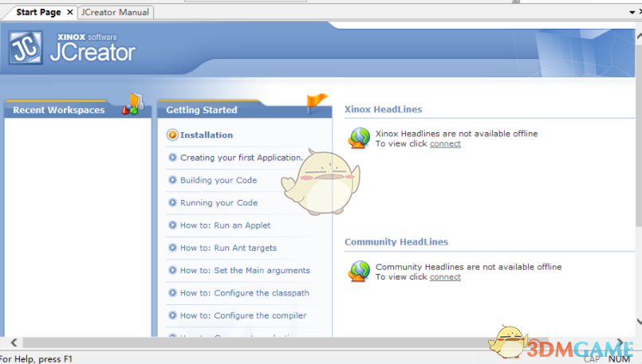Click 'For Help, press F1' status text
The width and height of the screenshot is (642, 364).
[x=36, y=359]
